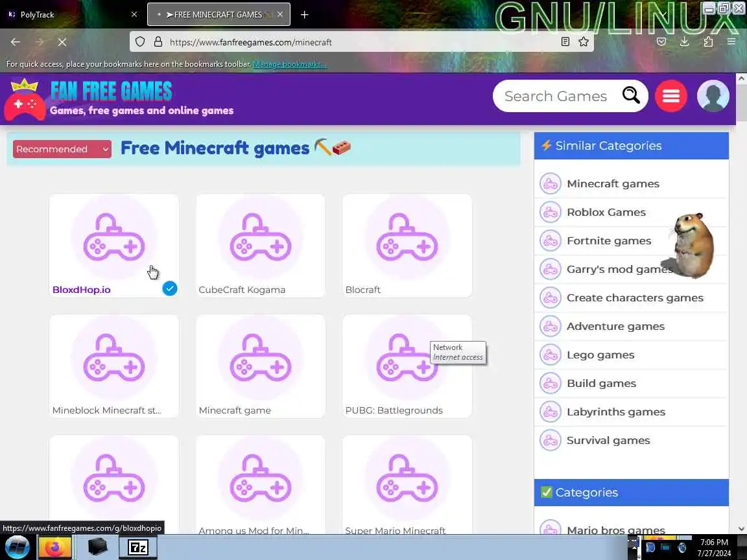Click the page scrollbar up arrow
747x560 pixels.
pos(741,78)
